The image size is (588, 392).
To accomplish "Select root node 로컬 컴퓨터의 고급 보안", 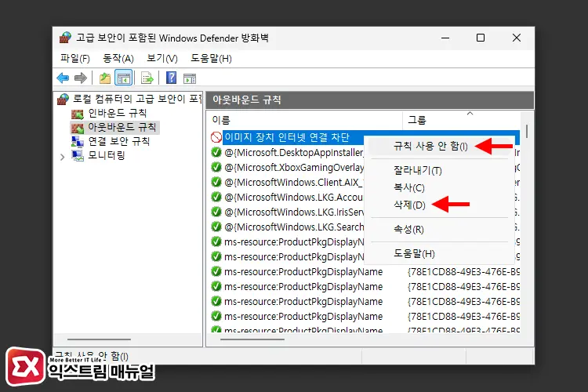I will click(137, 99).
